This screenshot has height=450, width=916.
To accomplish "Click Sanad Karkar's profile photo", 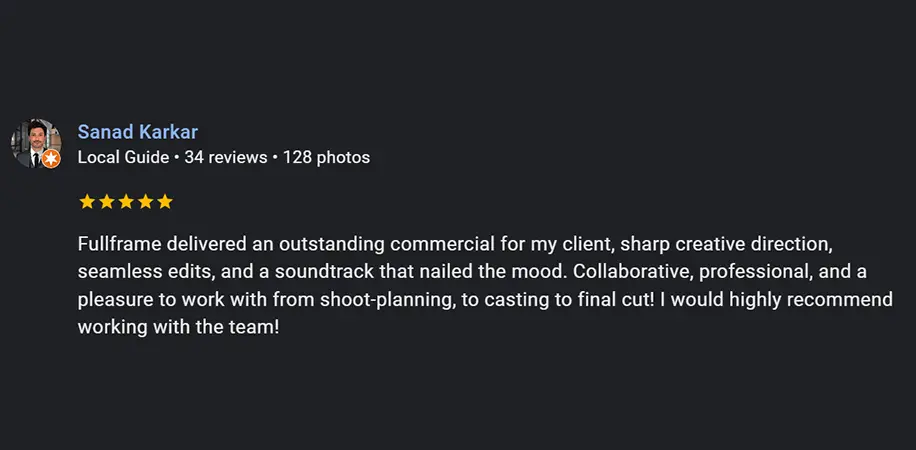I will tap(32, 141).
